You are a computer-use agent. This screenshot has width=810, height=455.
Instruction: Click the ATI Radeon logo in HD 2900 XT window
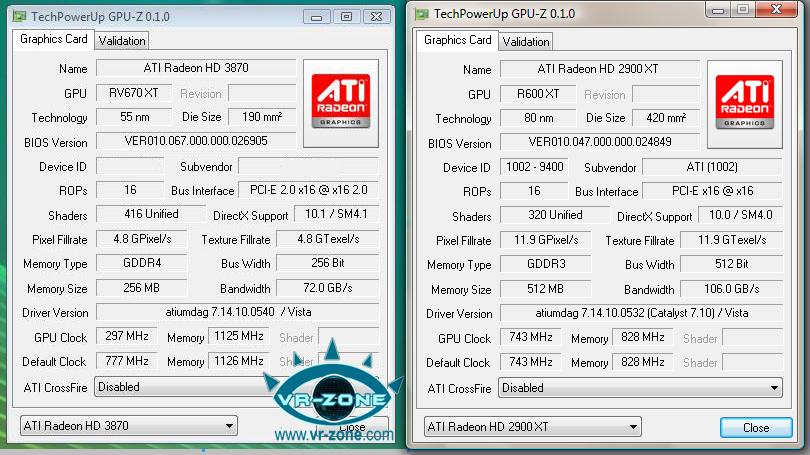[x=744, y=103]
